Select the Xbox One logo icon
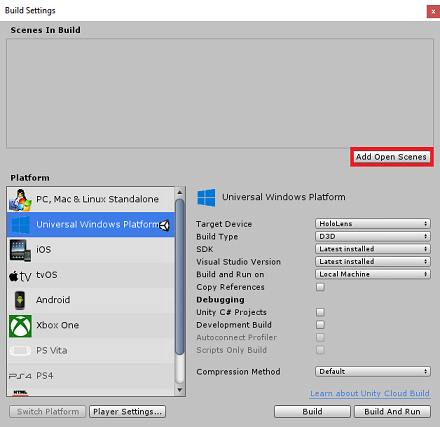 tap(20, 326)
